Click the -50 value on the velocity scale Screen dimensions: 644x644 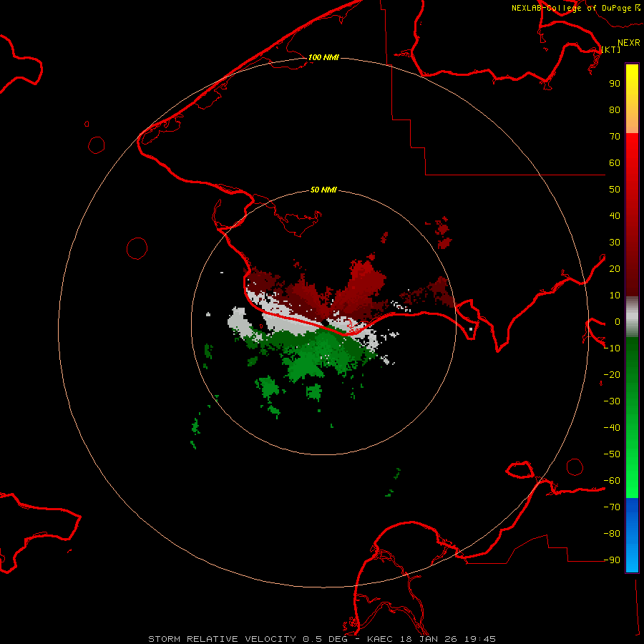point(612,454)
